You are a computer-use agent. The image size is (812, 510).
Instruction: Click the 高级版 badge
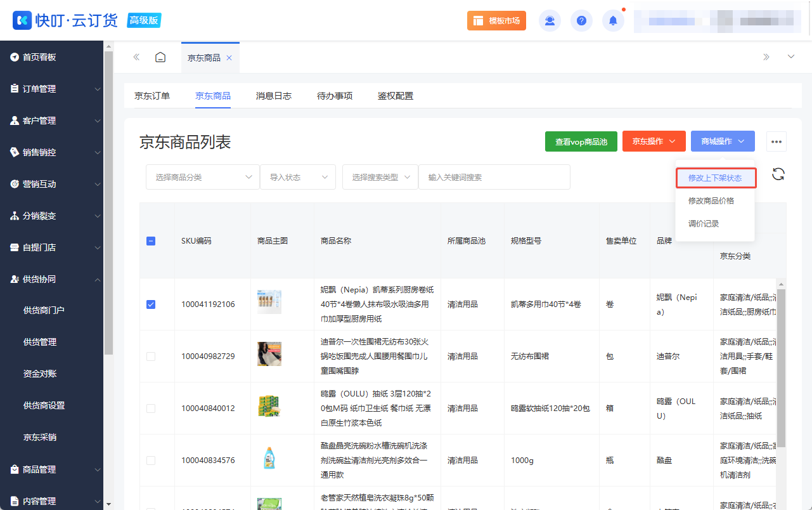tap(145, 20)
